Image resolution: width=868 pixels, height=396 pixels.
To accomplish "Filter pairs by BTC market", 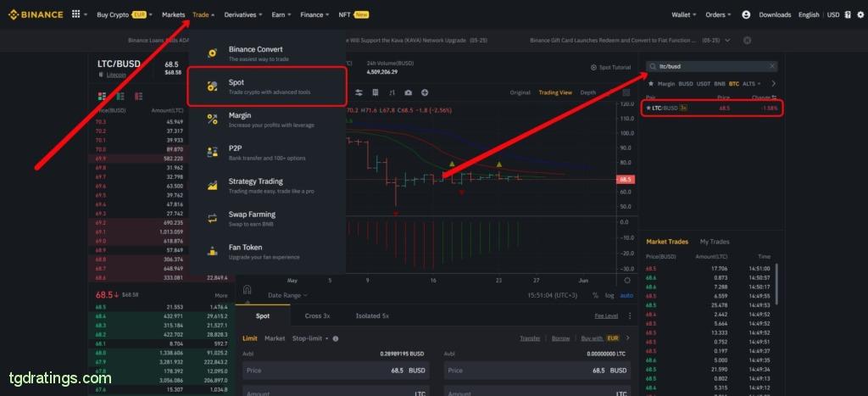I will click(x=734, y=84).
